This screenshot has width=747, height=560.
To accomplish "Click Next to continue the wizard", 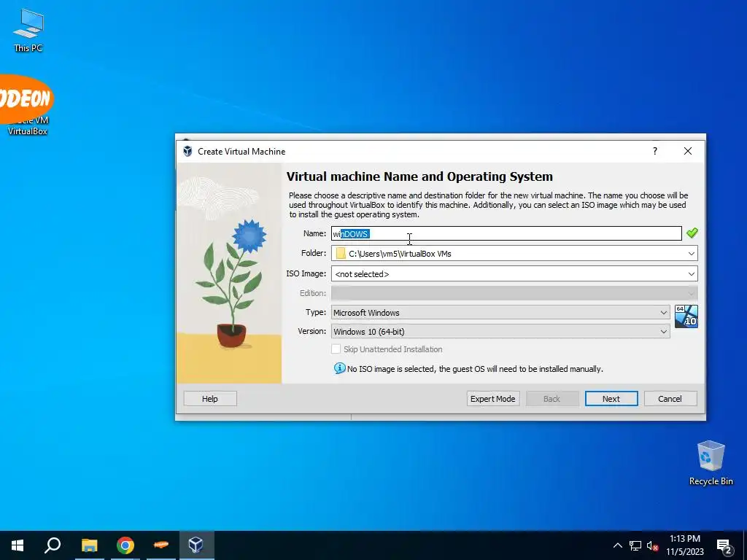I will [x=611, y=399].
